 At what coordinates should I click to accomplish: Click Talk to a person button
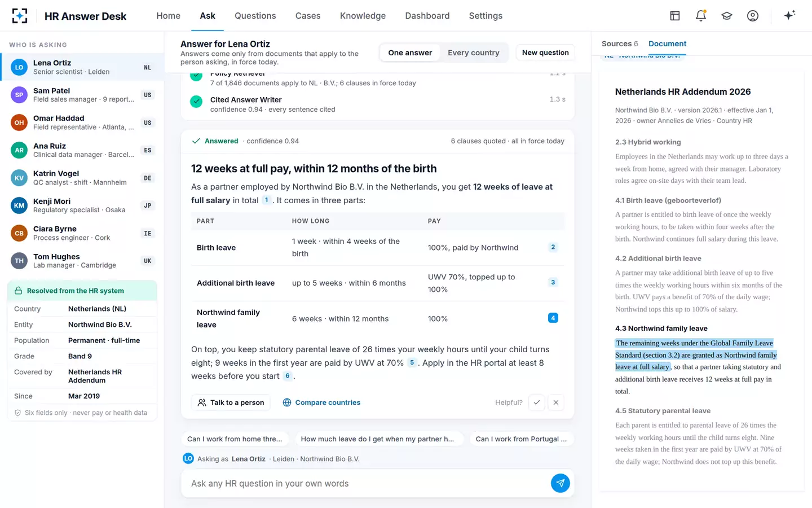231,402
